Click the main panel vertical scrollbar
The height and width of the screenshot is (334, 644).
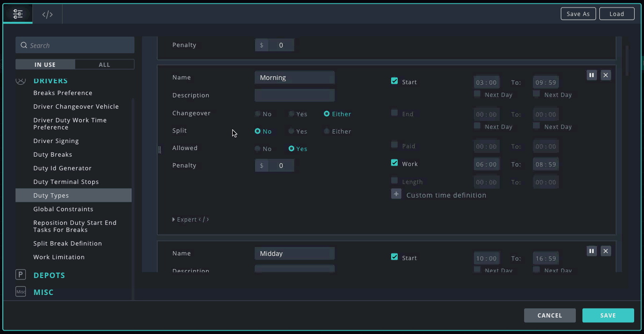[627, 61]
